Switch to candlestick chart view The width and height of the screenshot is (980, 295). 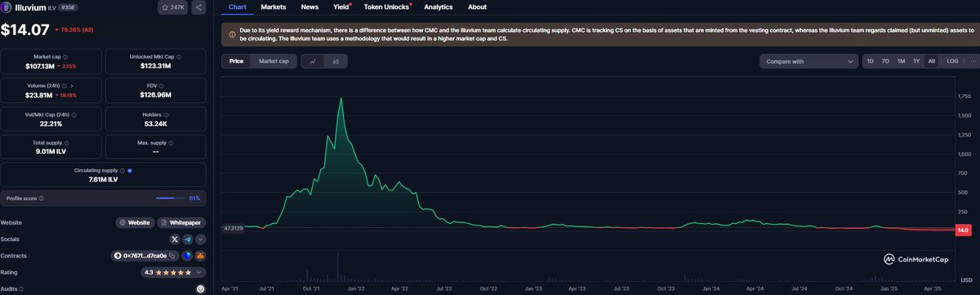click(x=335, y=61)
